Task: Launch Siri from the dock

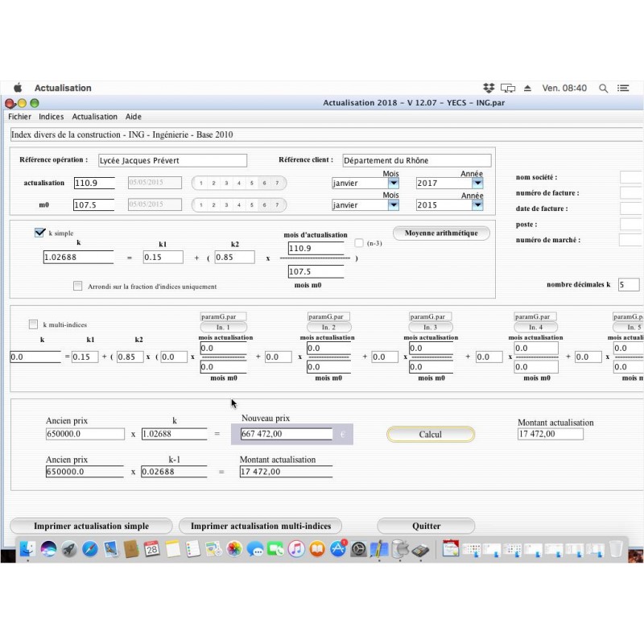Action: pos(48,549)
